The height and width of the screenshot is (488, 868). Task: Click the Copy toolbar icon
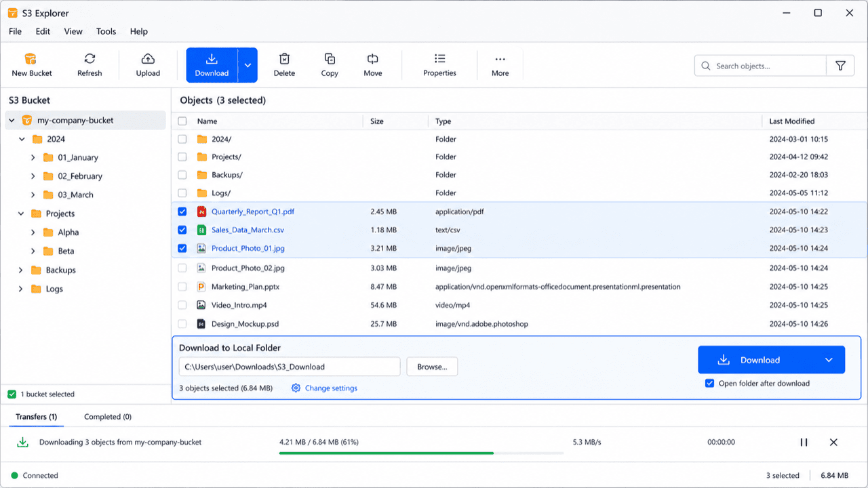coord(330,59)
